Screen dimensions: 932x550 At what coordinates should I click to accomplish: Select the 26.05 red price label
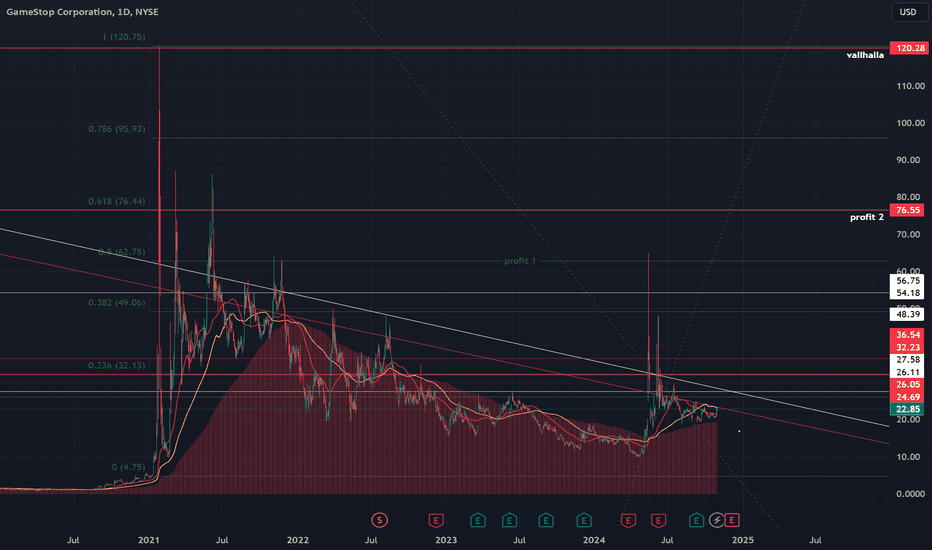pyautogui.click(x=907, y=385)
